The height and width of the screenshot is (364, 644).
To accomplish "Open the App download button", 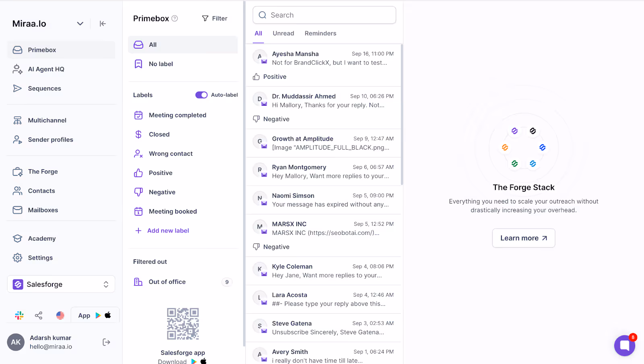I will 95,315.
